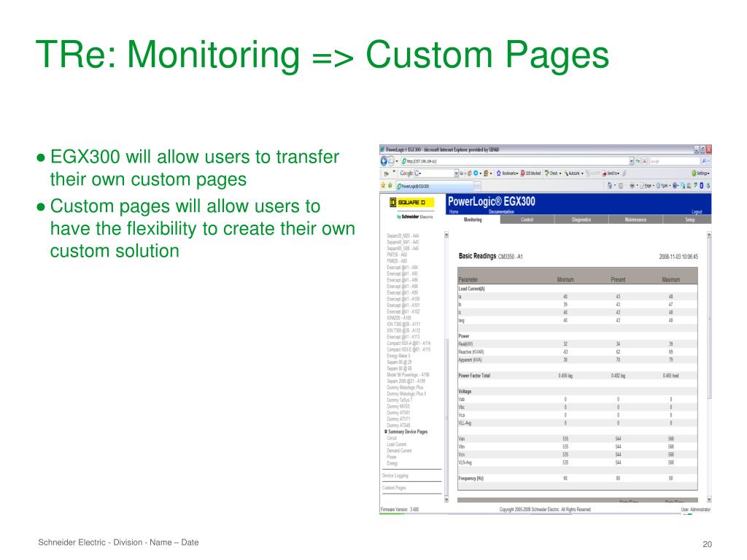This screenshot has width=747, height=560.
Task: Click the Maximum column header
Action: tap(671, 279)
